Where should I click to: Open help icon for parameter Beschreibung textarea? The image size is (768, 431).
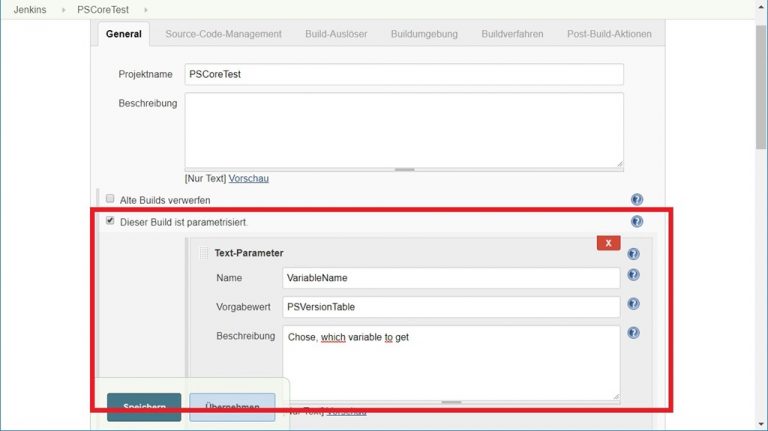tap(633, 333)
